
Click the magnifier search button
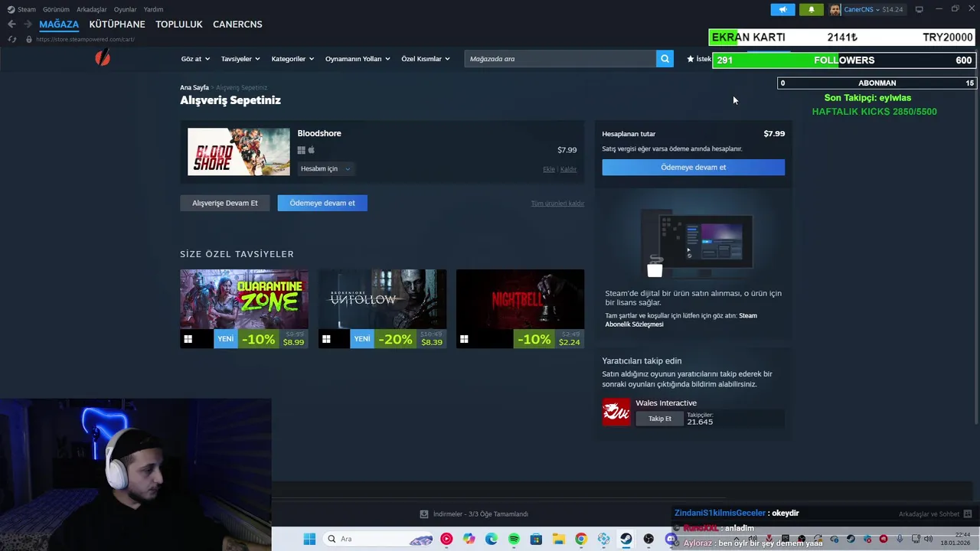665,59
